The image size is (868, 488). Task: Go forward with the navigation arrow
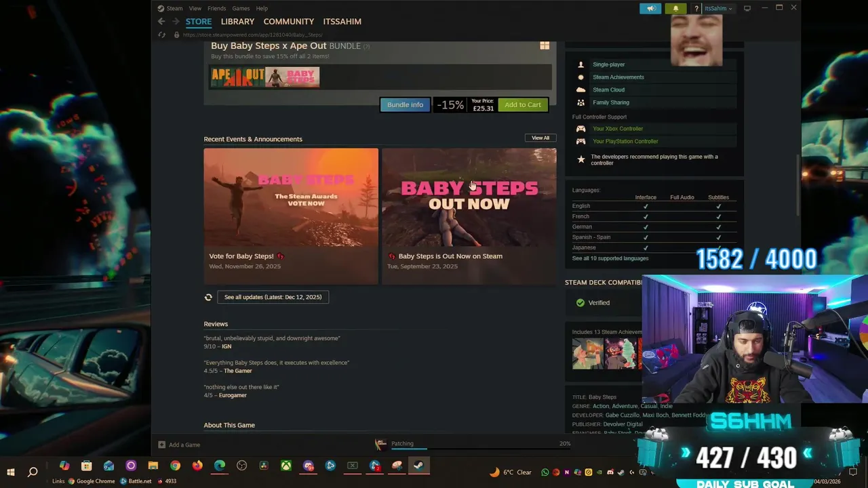176,22
